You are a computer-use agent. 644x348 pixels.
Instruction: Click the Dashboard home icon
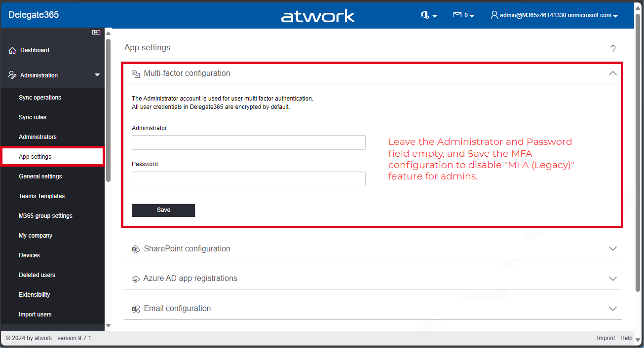click(x=12, y=50)
